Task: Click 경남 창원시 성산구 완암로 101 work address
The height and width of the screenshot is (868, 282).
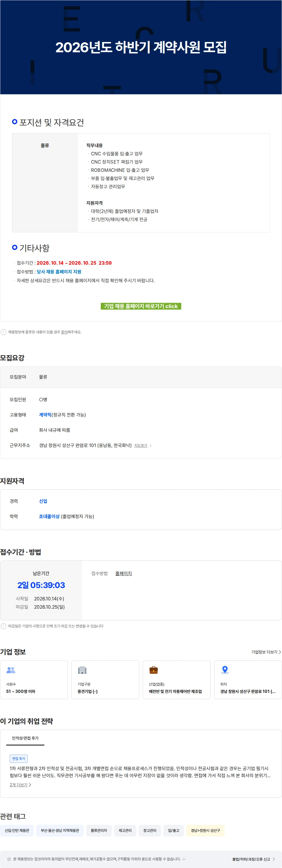Action: pyautogui.click(x=85, y=446)
